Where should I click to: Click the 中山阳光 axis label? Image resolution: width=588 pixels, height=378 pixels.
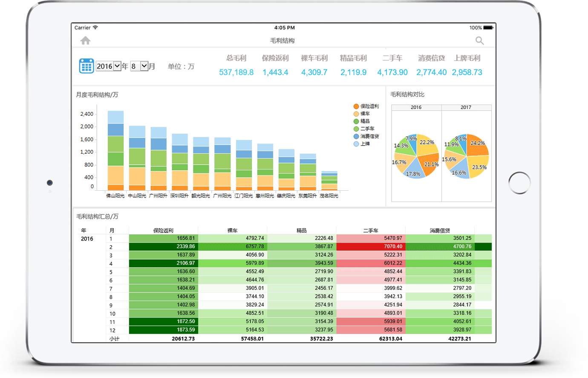pyautogui.click(x=137, y=196)
